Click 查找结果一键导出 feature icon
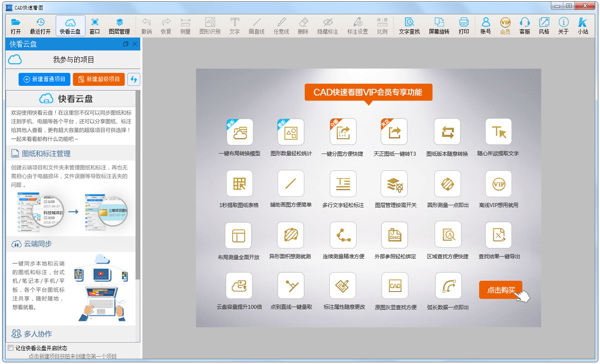Image resolution: width=600 pixels, height=364 pixels. click(x=499, y=235)
